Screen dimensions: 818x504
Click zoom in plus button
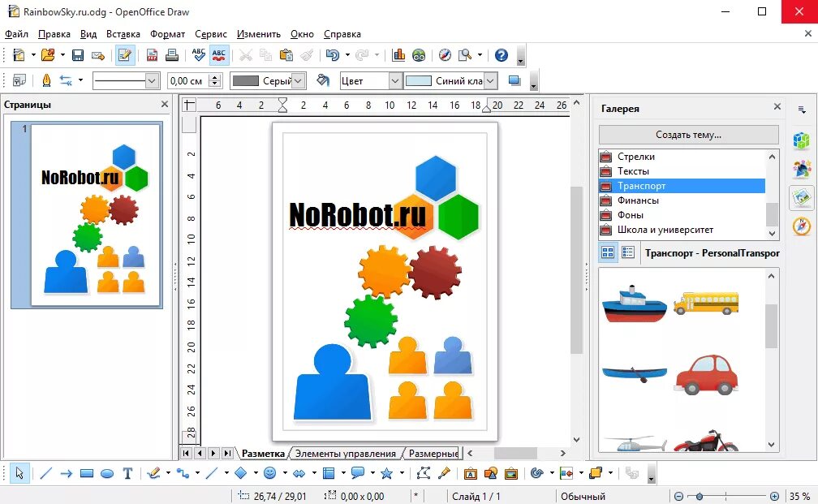pos(775,496)
